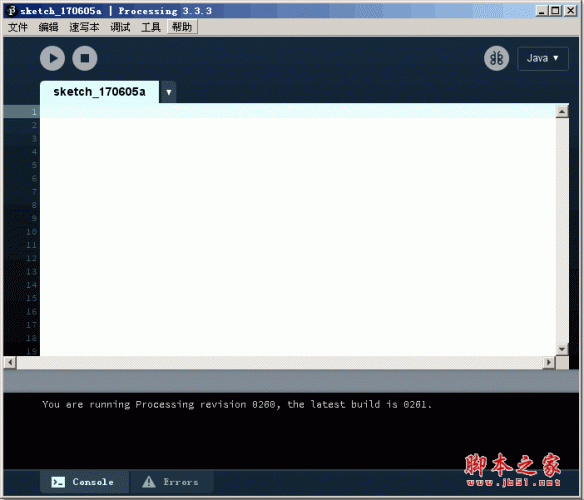Click line number 5 in the gutter
Viewport: 584px width, 500px height.
point(34,165)
